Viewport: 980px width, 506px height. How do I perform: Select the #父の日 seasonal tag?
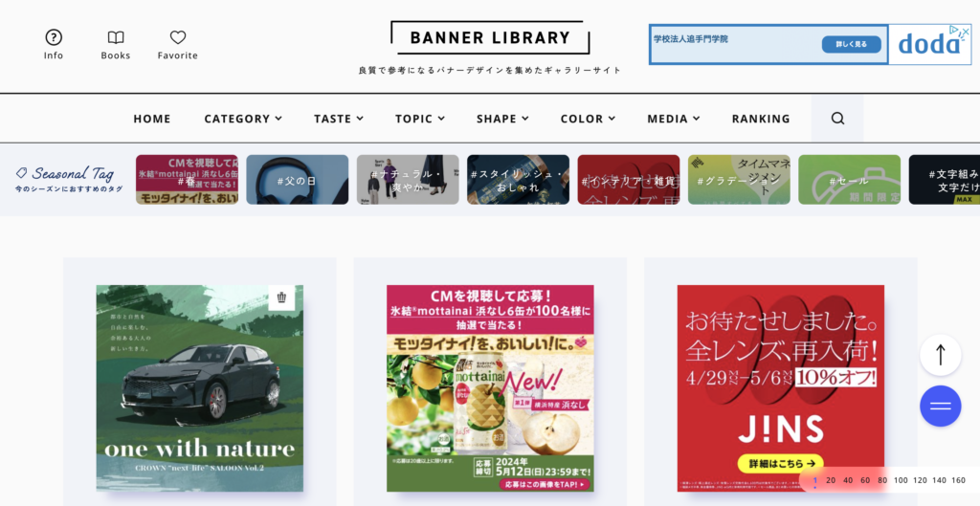click(297, 180)
